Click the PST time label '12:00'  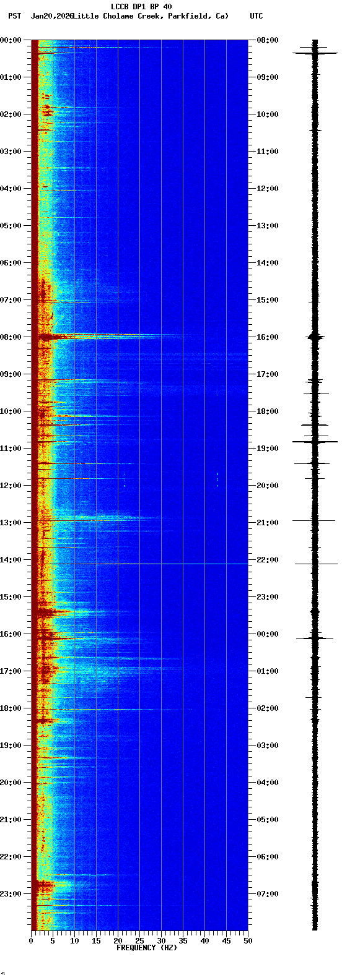coord(11,486)
